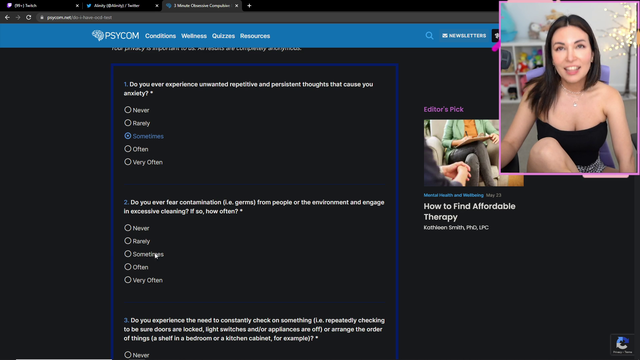Close the 3 Minute Obsessive Compulsive tab

[x=236, y=6]
